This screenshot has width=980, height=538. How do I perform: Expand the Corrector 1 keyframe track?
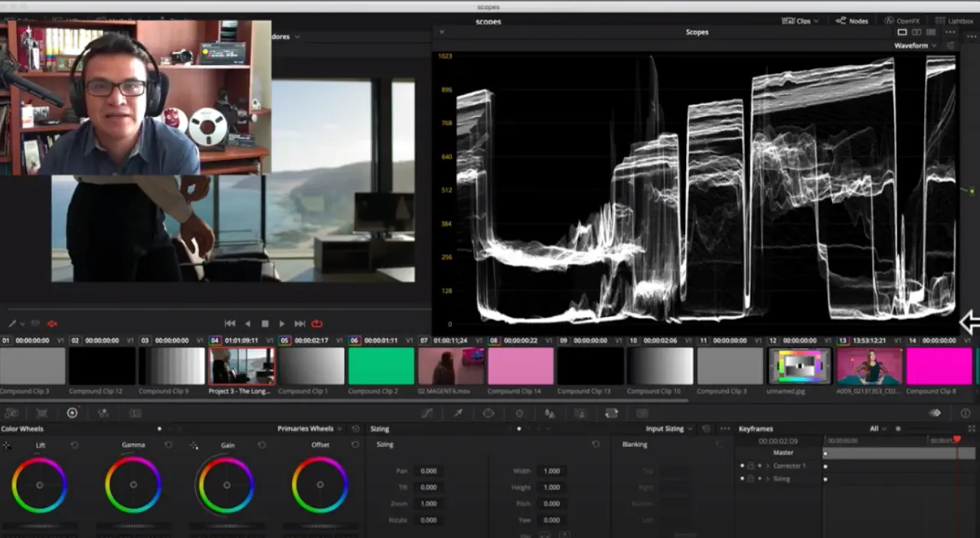point(768,466)
